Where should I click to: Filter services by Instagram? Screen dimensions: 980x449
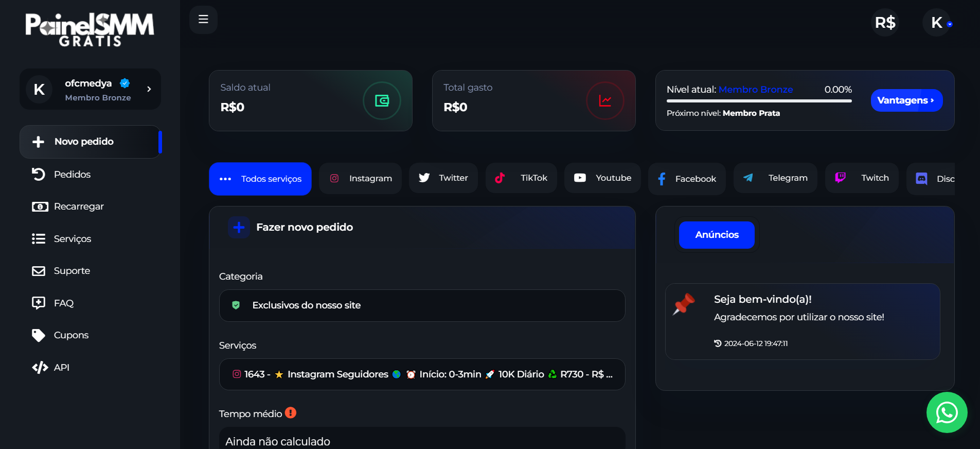360,178
